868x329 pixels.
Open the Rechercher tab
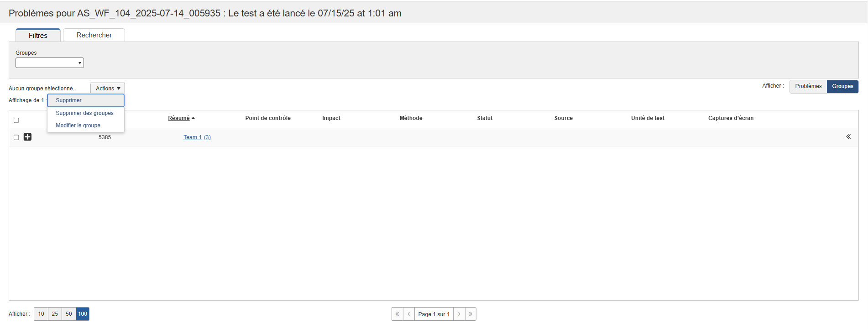click(94, 35)
